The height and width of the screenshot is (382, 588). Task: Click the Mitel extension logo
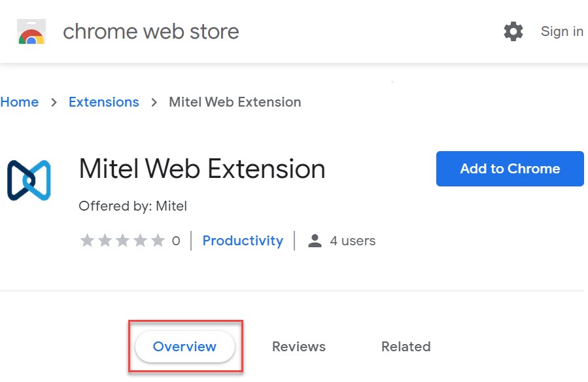click(x=29, y=179)
